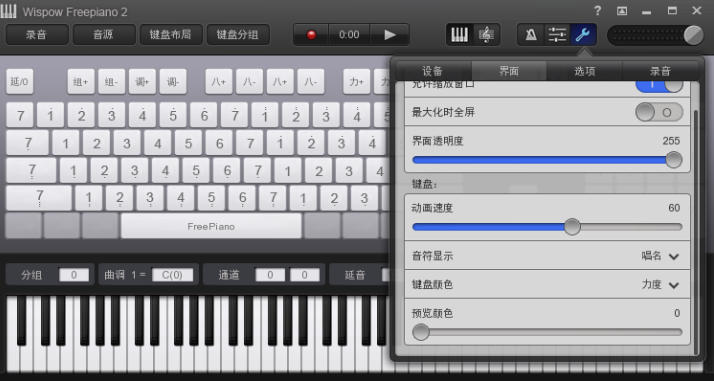Switch to the music score view icon
Image resolution: width=714 pixels, height=381 pixels.
(x=486, y=35)
